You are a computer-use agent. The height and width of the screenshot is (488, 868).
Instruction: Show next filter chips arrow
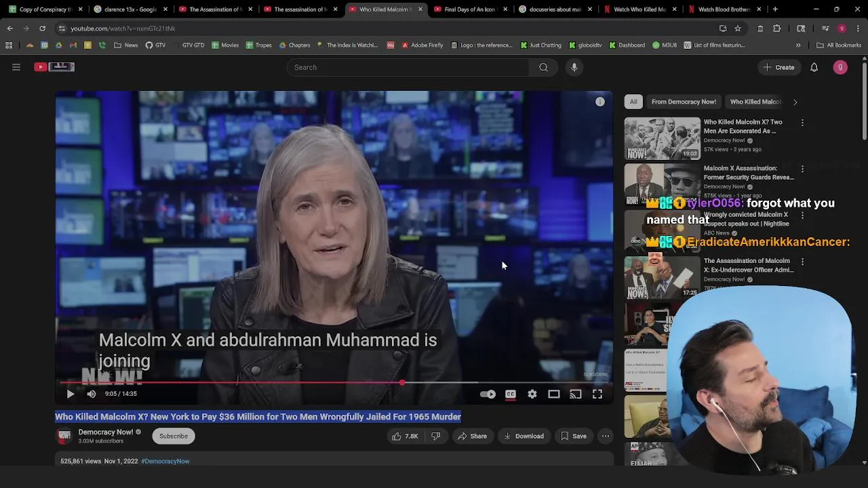point(795,102)
